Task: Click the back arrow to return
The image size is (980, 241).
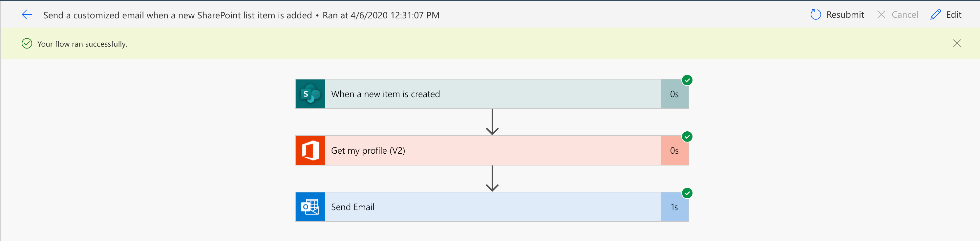Action: 27,14
